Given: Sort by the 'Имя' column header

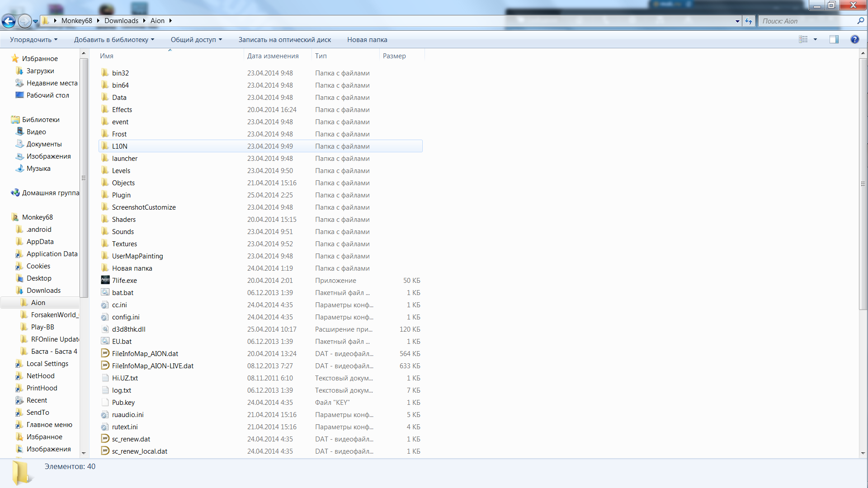Looking at the screenshot, I should [x=171, y=56].
